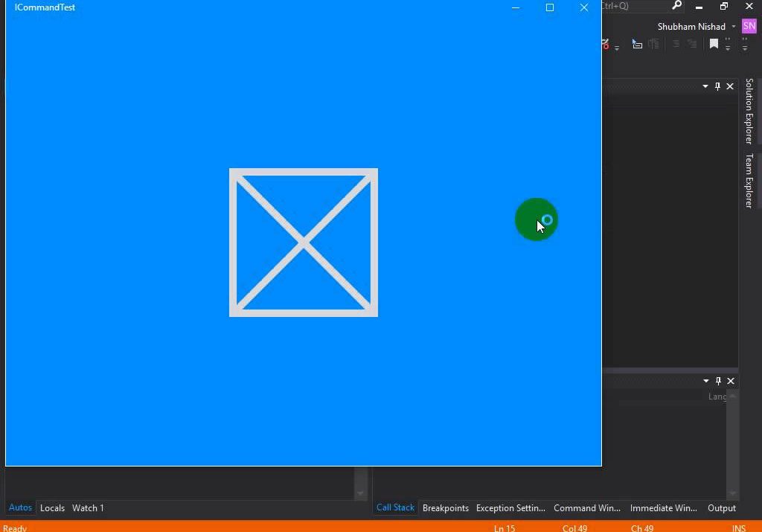Click the crossed-box image placeholder

pos(304,243)
